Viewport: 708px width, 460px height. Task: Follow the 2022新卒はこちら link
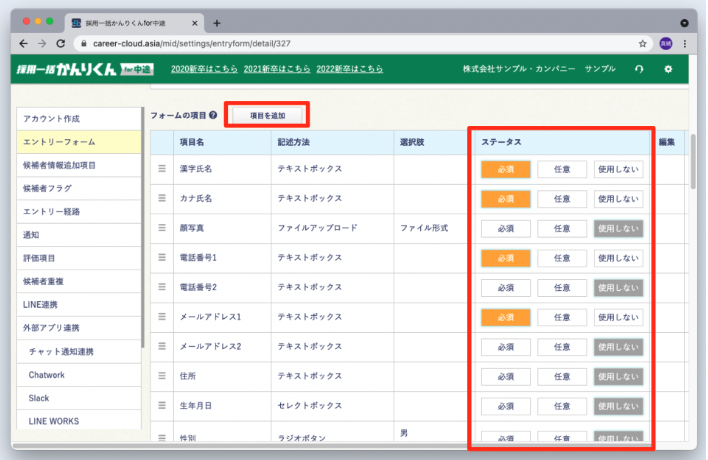pyautogui.click(x=349, y=69)
